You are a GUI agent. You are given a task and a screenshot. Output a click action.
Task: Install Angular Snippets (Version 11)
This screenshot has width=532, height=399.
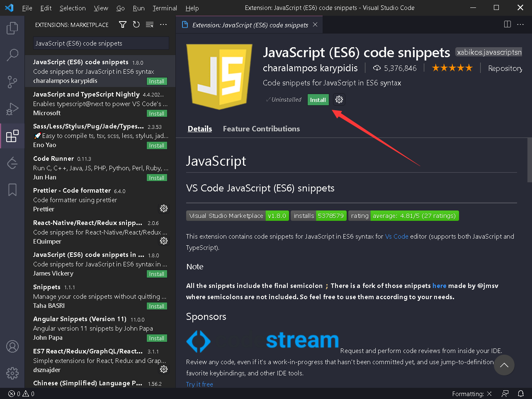coord(157,338)
